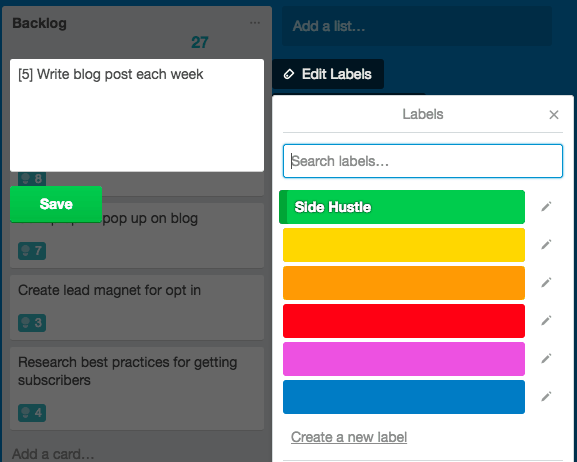This screenshot has width=577, height=462.
Task: Close the Labels popup
Action: tap(554, 114)
